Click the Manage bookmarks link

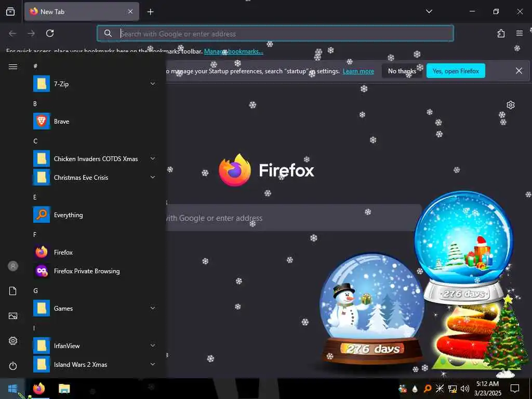pos(233,51)
